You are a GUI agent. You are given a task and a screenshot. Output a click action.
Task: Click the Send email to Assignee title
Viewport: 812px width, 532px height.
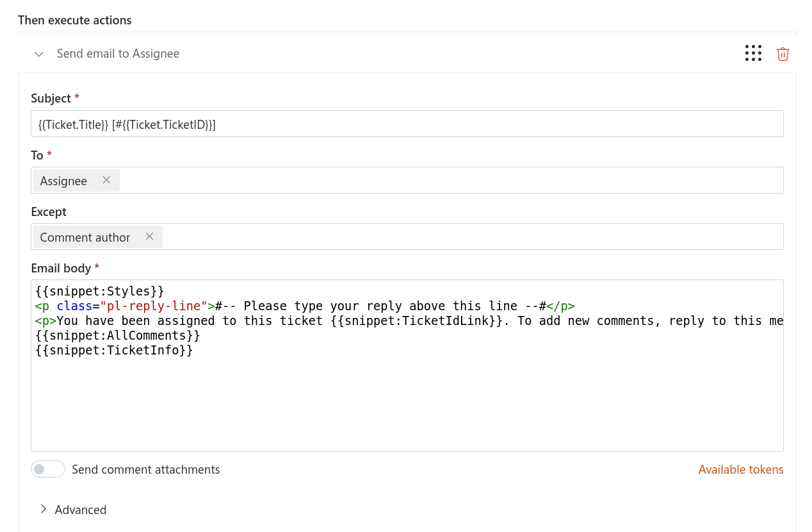(x=118, y=54)
